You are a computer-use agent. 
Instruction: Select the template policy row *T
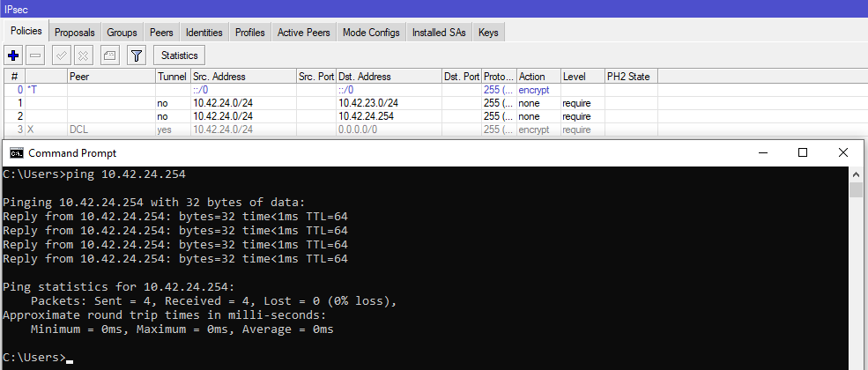point(331,90)
